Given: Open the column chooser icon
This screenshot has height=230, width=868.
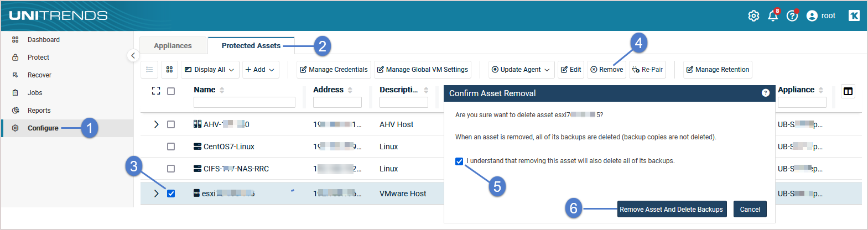Looking at the screenshot, I should tap(848, 91).
